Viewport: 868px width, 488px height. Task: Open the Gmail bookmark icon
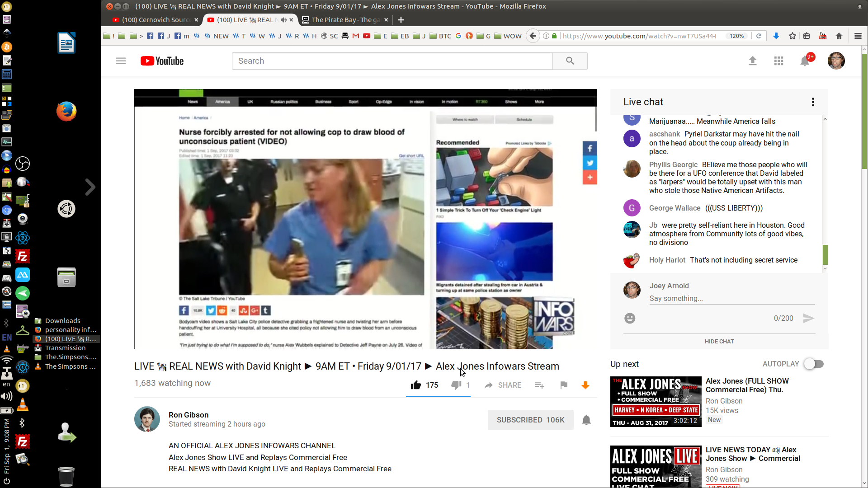356,36
